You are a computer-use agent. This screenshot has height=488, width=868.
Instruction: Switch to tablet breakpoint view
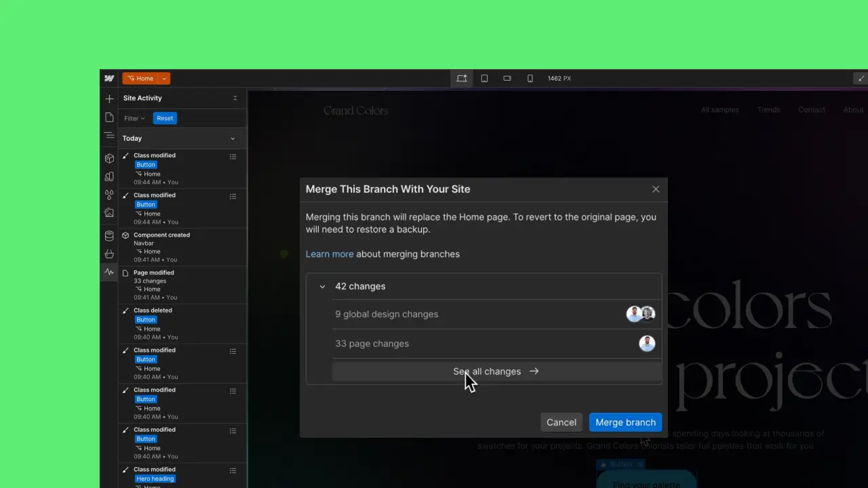[484, 78]
